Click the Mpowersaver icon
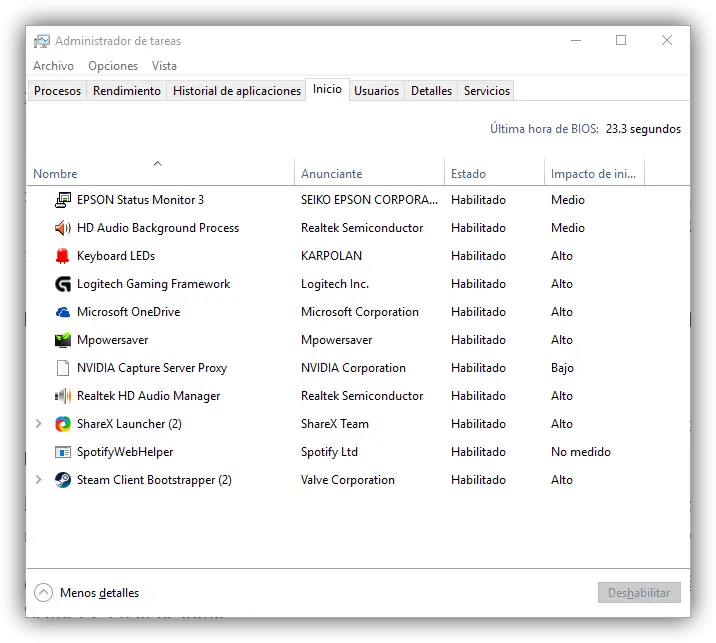This screenshot has width=716, height=643. click(x=63, y=340)
